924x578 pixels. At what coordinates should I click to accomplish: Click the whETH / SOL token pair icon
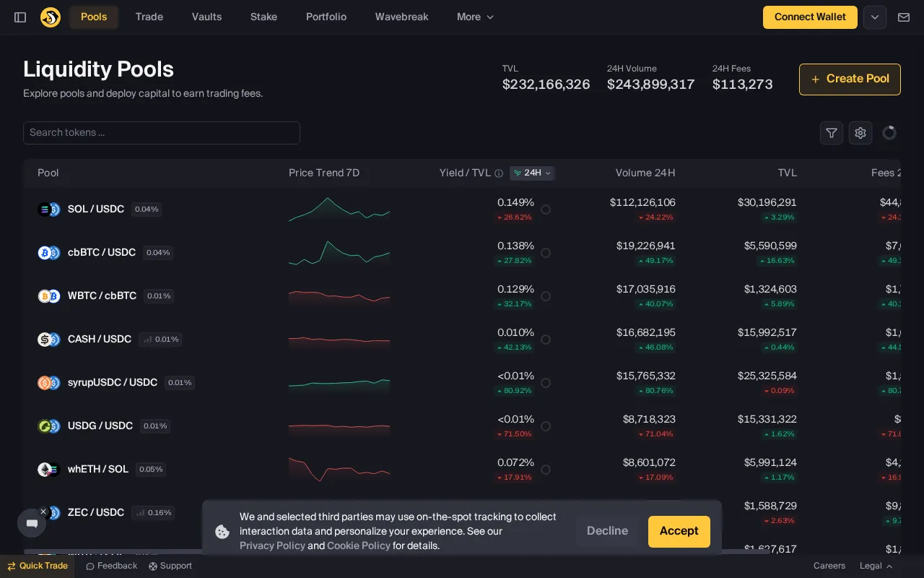pos(49,470)
